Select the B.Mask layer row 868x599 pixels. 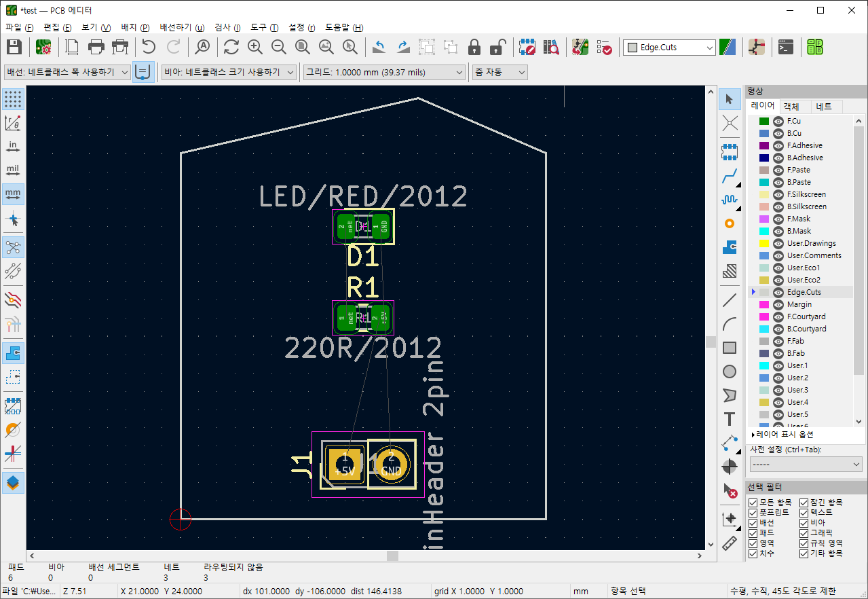point(801,231)
